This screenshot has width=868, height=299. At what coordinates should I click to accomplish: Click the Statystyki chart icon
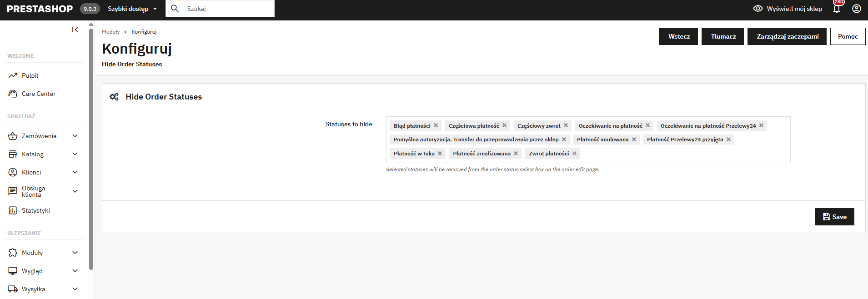[13, 210]
